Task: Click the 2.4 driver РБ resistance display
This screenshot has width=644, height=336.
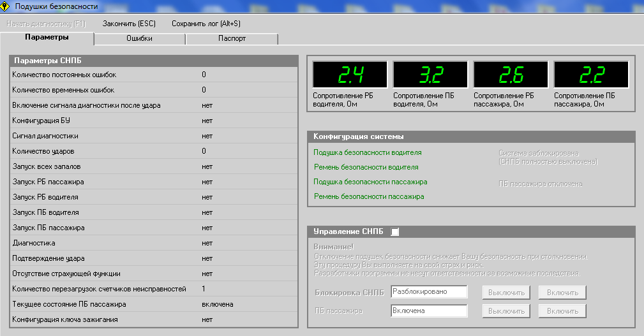Action: (350, 75)
